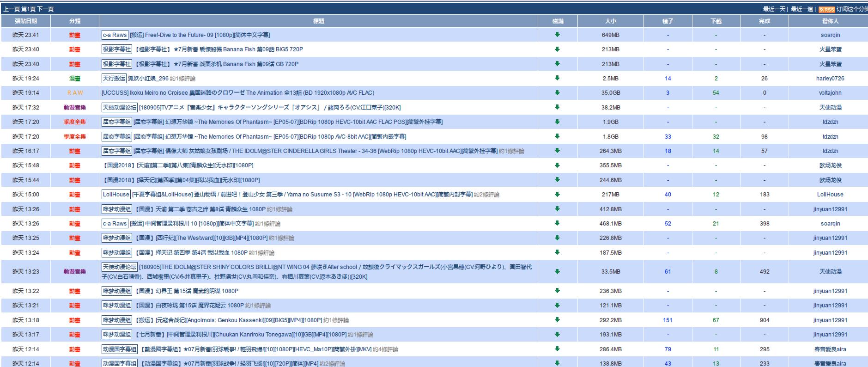Click size 35.0GB cell
868x367 pixels.
coord(611,92)
